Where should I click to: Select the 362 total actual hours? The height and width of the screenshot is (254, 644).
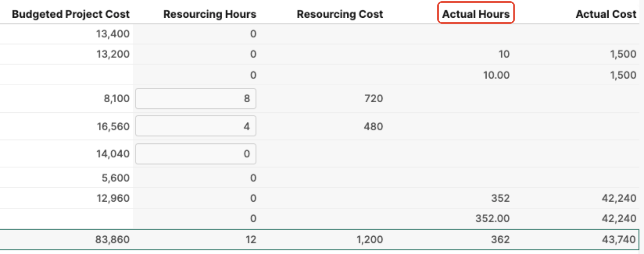(500, 240)
